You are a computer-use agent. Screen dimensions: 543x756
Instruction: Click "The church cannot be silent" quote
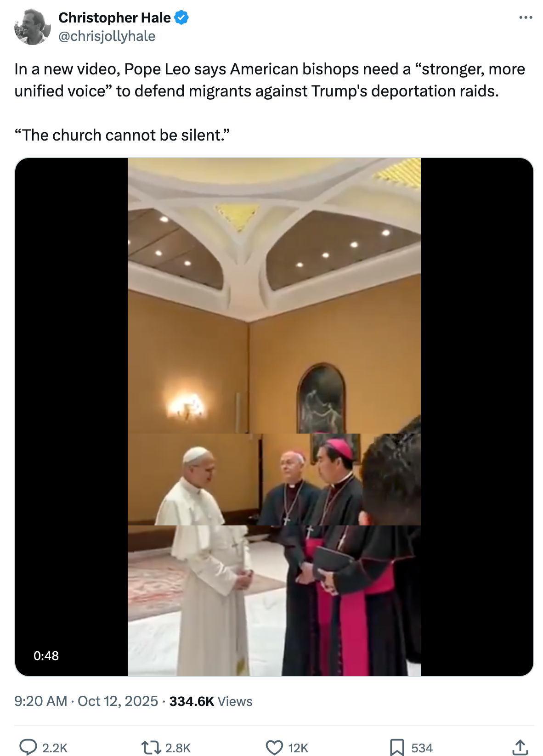click(122, 135)
